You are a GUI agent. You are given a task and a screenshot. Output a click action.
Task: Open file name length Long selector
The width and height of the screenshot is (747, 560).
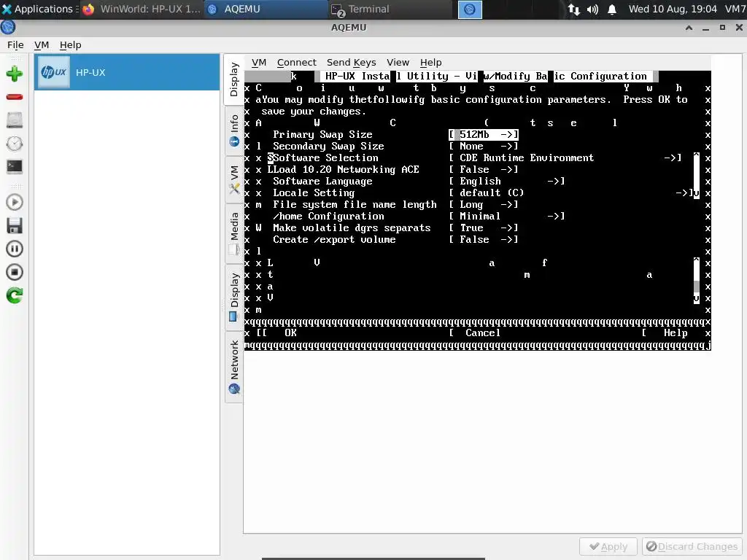coord(484,205)
